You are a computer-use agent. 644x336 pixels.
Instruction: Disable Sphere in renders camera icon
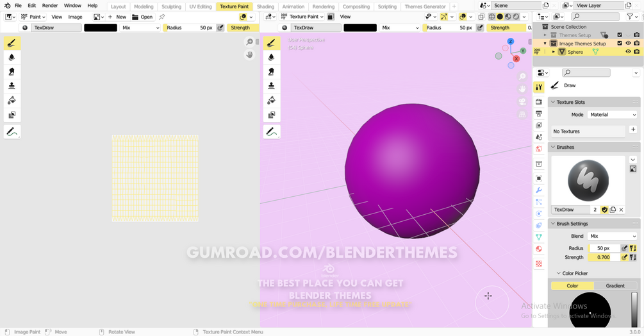[x=636, y=52]
